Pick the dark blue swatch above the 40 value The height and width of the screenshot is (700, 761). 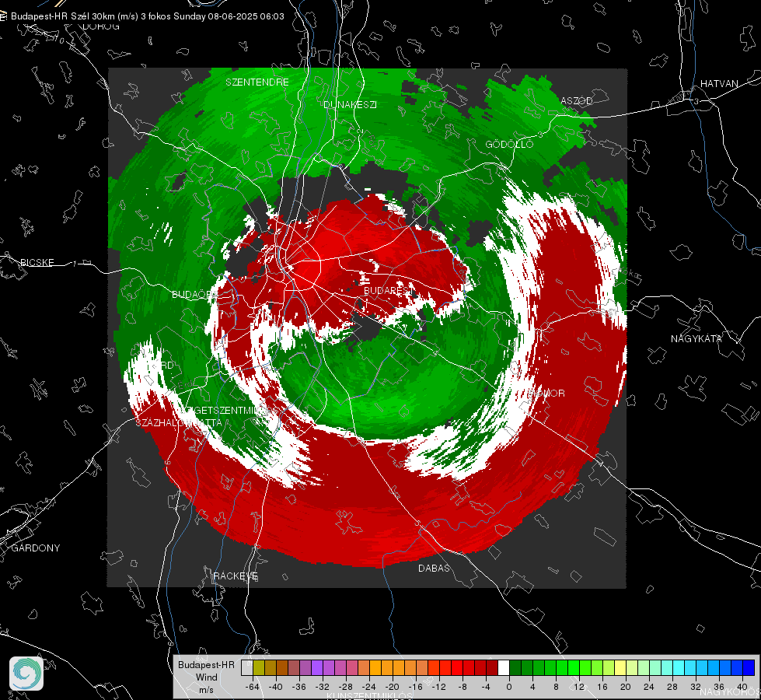pyautogui.click(x=749, y=667)
